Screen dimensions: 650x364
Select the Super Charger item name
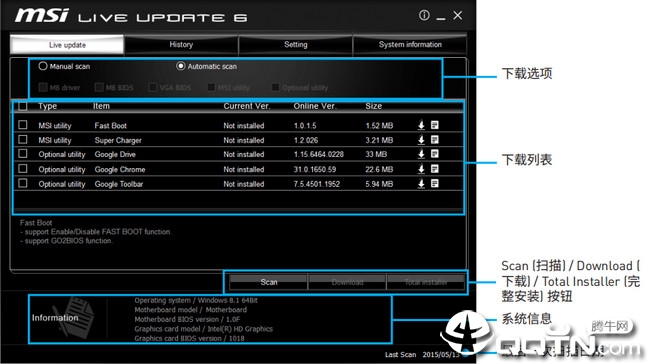point(118,140)
